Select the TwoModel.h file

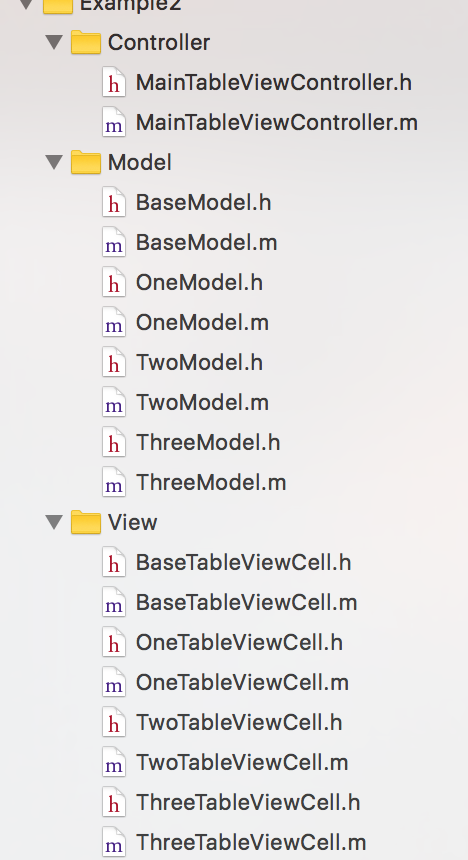click(x=199, y=363)
